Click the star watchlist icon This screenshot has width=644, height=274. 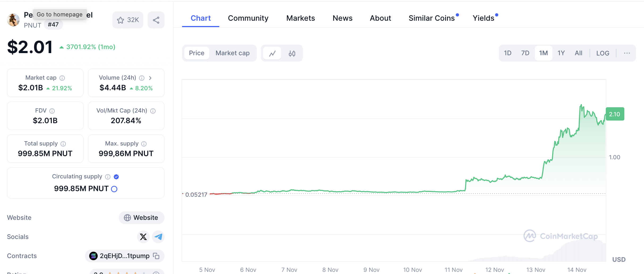pos(121,20)
